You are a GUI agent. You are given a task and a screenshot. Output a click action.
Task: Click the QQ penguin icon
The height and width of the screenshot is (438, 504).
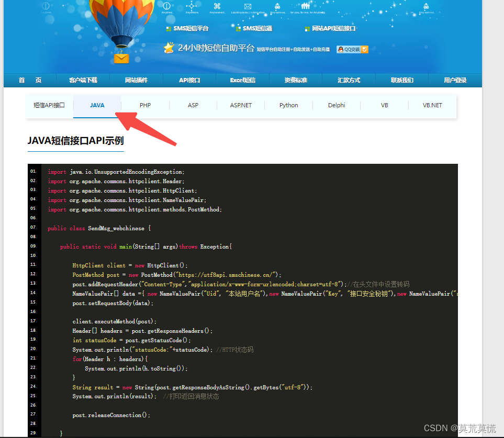340,49
